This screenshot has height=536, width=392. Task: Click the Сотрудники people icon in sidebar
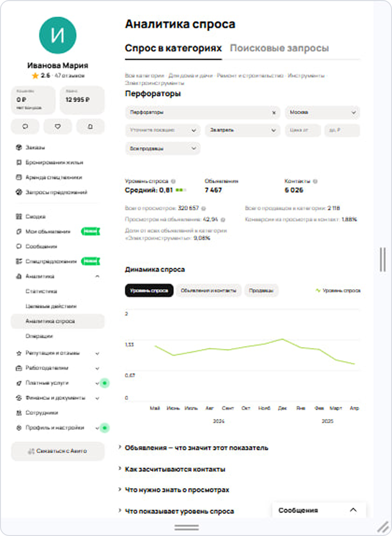19,413
